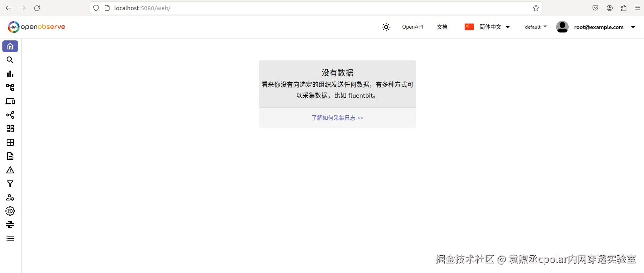Open the default organization dropdown

[536, 27]
